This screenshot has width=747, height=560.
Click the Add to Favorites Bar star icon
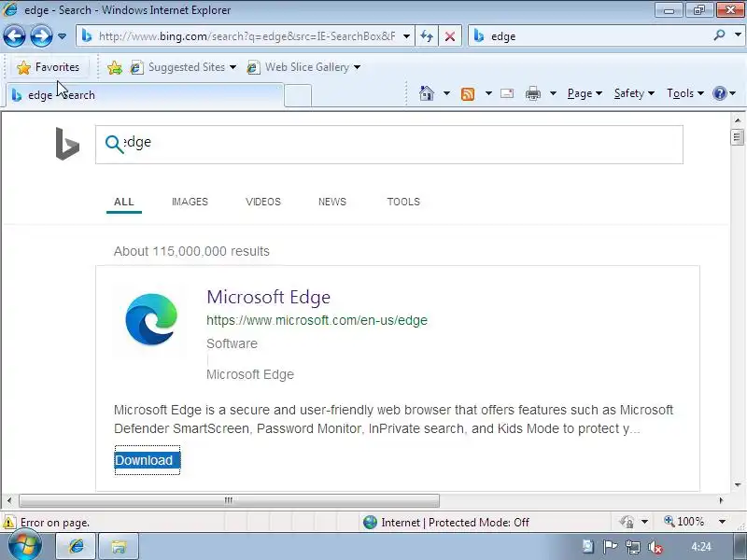(114, 67)
